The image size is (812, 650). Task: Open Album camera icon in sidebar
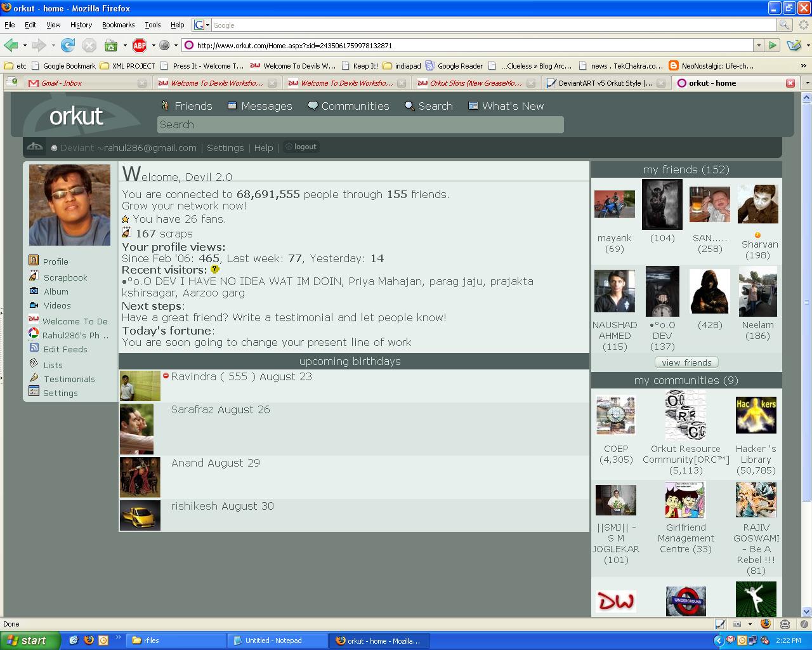click(34, 291)
